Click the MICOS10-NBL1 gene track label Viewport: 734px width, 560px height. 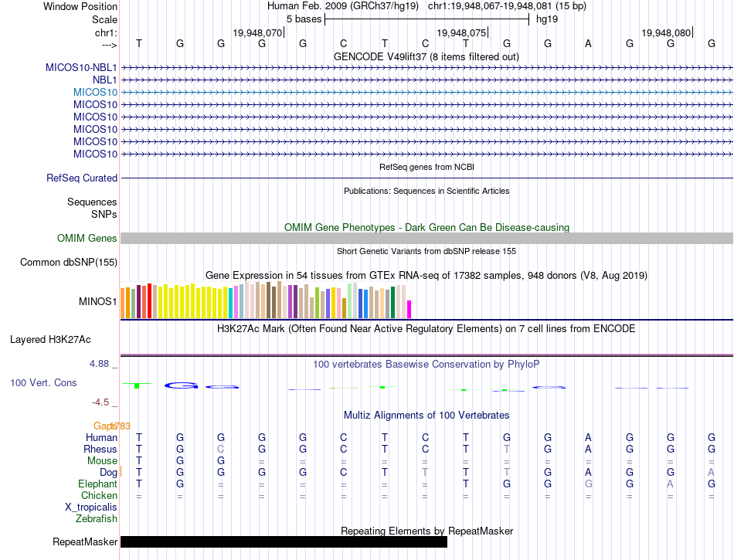pyautogui.click(x=81, y=67)
